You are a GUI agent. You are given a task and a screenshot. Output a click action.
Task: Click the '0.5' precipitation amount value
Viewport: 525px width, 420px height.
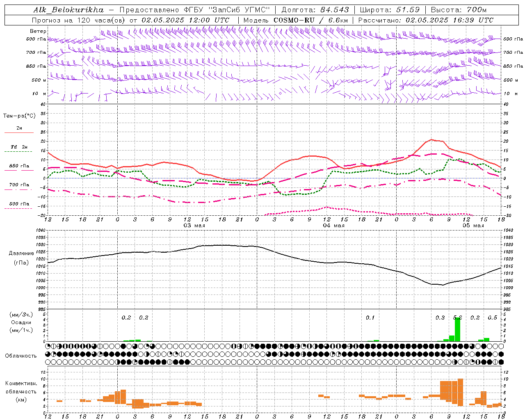[x=492, y=317]
